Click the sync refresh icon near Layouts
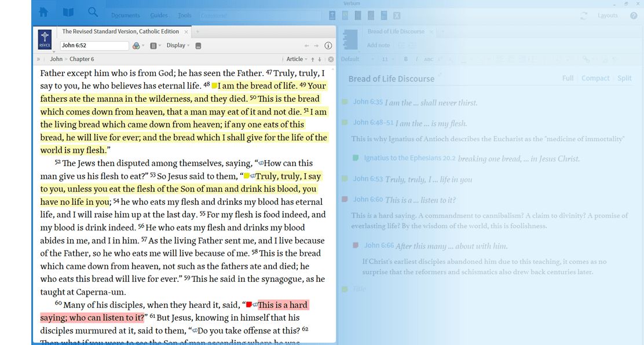The image size is (644, 345). coord(584,16)
